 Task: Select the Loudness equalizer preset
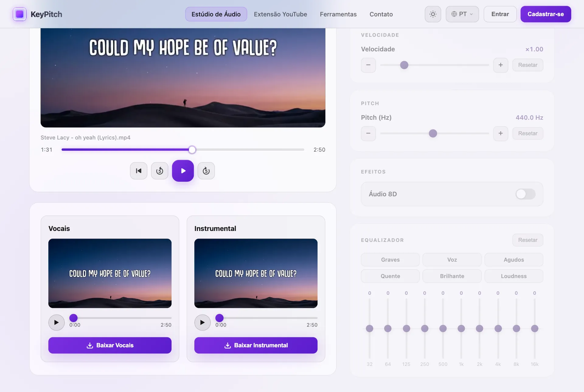coord(514,276)
